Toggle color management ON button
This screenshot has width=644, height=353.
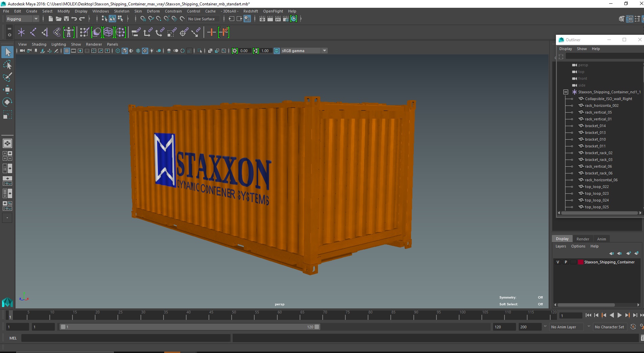277,51
